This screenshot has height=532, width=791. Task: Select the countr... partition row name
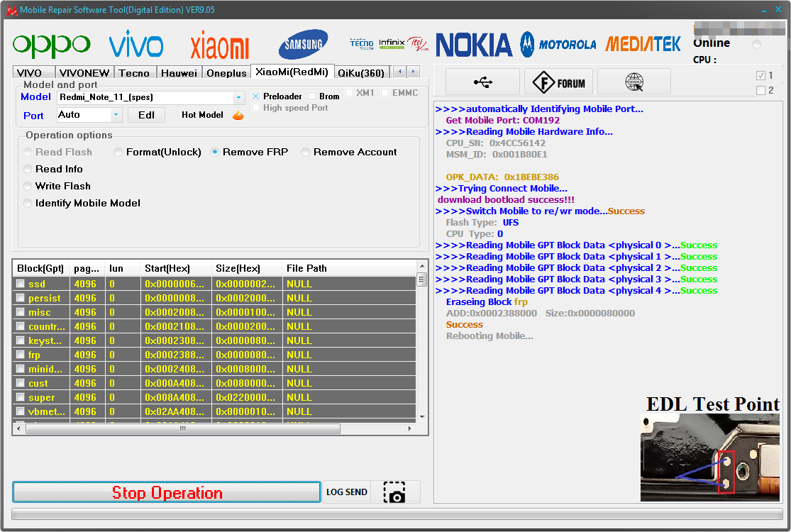point(47,327)
